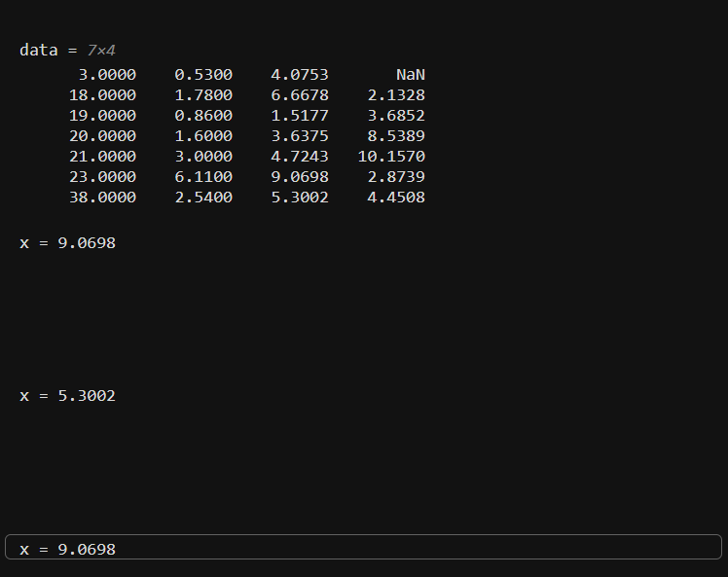Click the value 21.0000

click(102, 156)
